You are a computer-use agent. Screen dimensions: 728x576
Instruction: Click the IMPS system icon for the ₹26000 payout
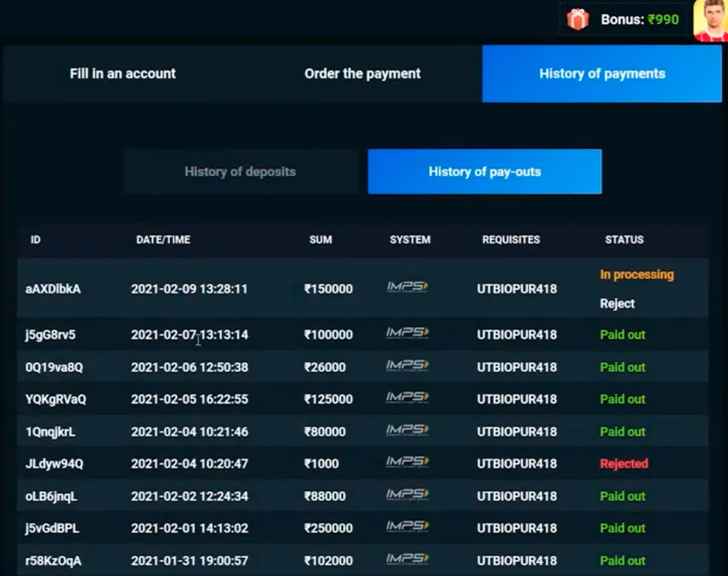[x=407, y=366]
